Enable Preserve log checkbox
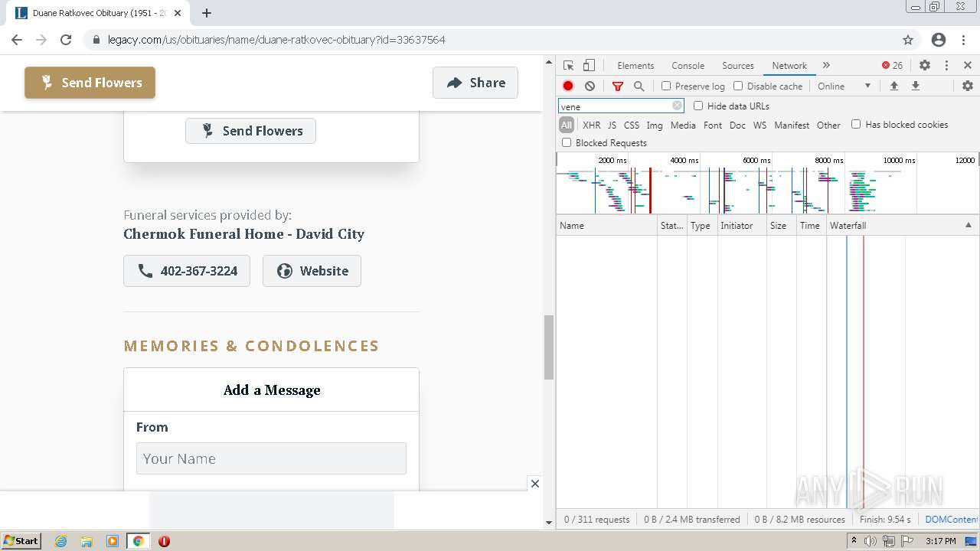The height and width of the screenshot is (551, 980). [666, 86]
